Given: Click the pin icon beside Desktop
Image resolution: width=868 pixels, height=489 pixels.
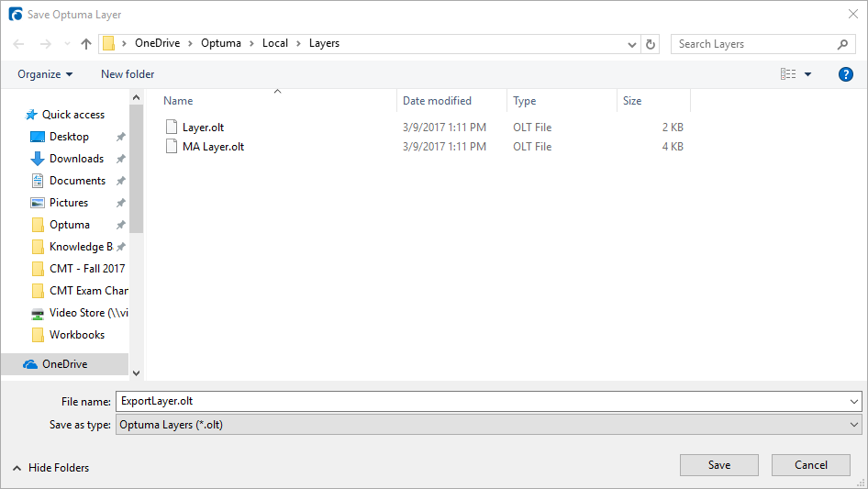Looking at the screenshot, I should [121, 137].
